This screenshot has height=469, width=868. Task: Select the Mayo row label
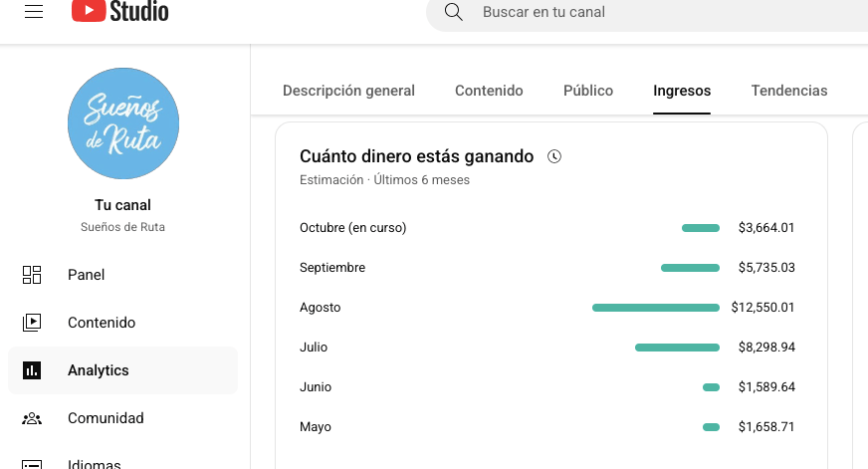pyautogui.click(x=316, y=427)
